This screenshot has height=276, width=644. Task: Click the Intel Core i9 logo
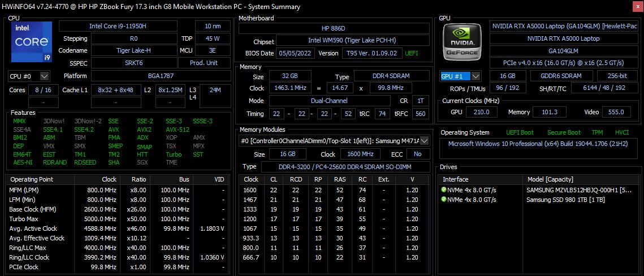(x=31, y=42)
